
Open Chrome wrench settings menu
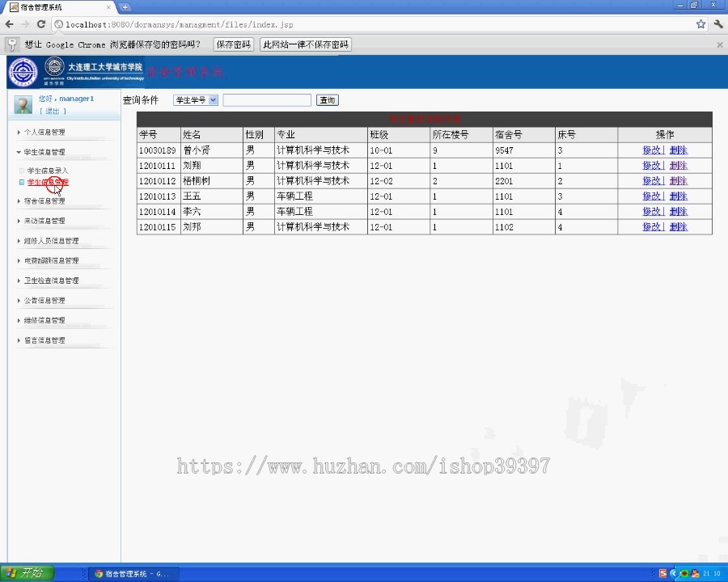tap(718, 24)
